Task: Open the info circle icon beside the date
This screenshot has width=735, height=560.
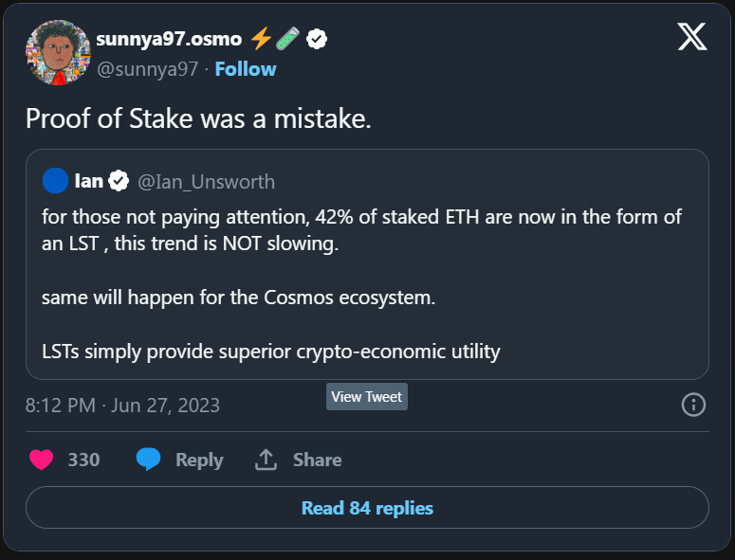Action: (x=693, y=406)
